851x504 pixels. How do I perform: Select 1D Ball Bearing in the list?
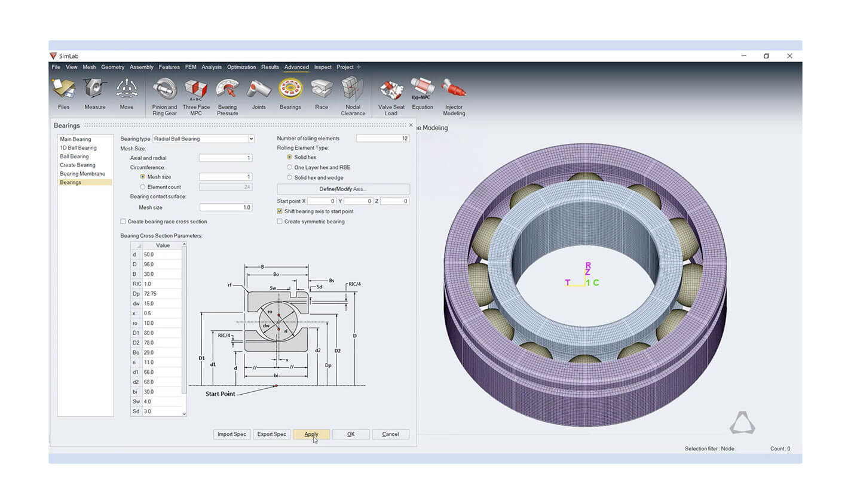(78, 147)
